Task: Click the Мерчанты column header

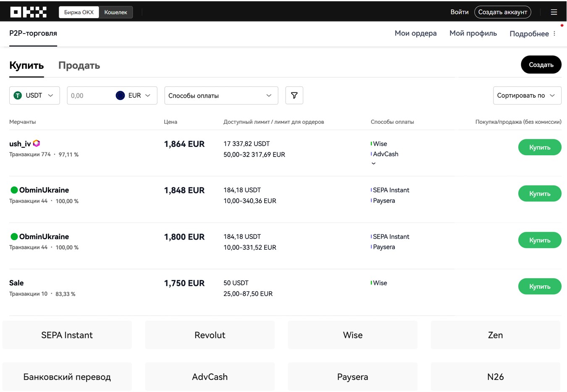Action: tap(22, 122)
